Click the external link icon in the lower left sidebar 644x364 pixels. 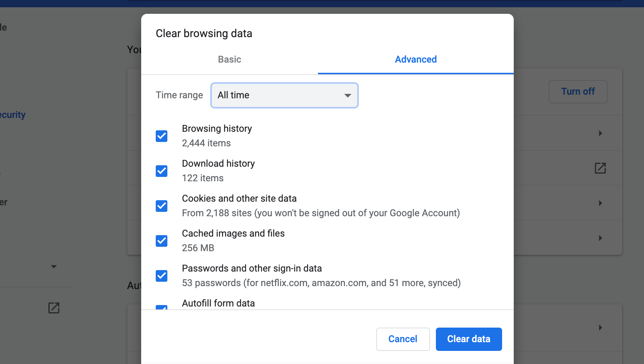[54, 308]
